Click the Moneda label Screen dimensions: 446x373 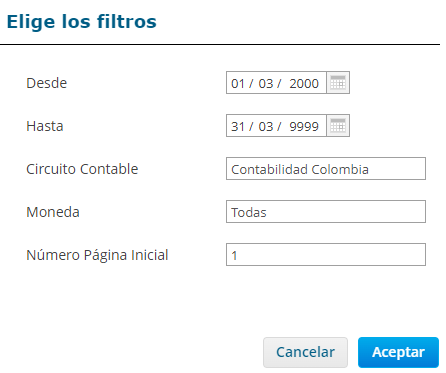tap(53, 212)
